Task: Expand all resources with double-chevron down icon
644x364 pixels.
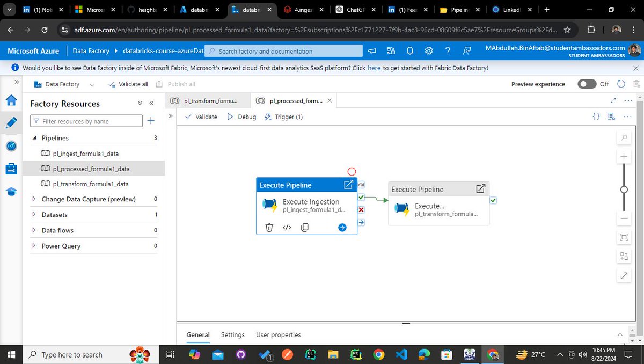Action: pyautogui.click(x=140, y=104)
